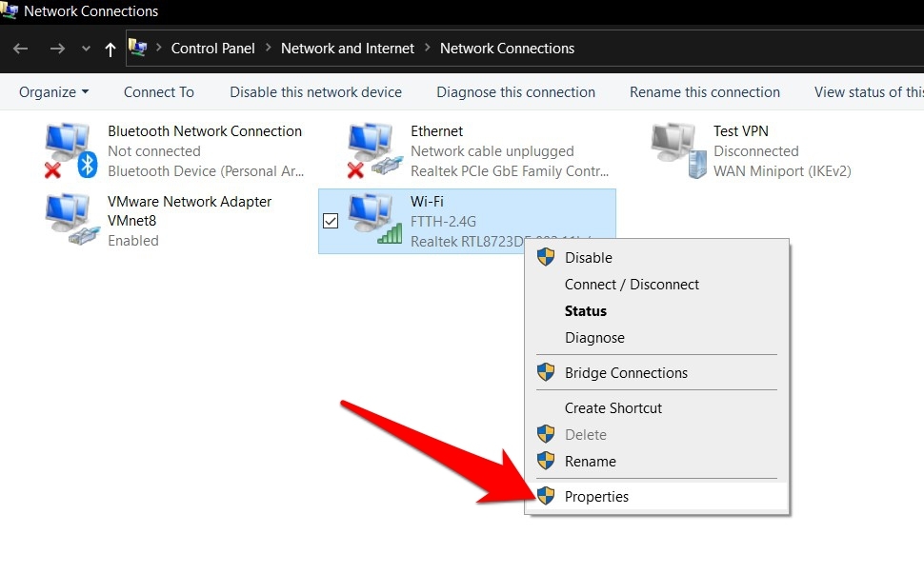Screen dimensions: 924x574
Task: Click Disable this network device
Action: pyautogui.click(x=315, y=91)
